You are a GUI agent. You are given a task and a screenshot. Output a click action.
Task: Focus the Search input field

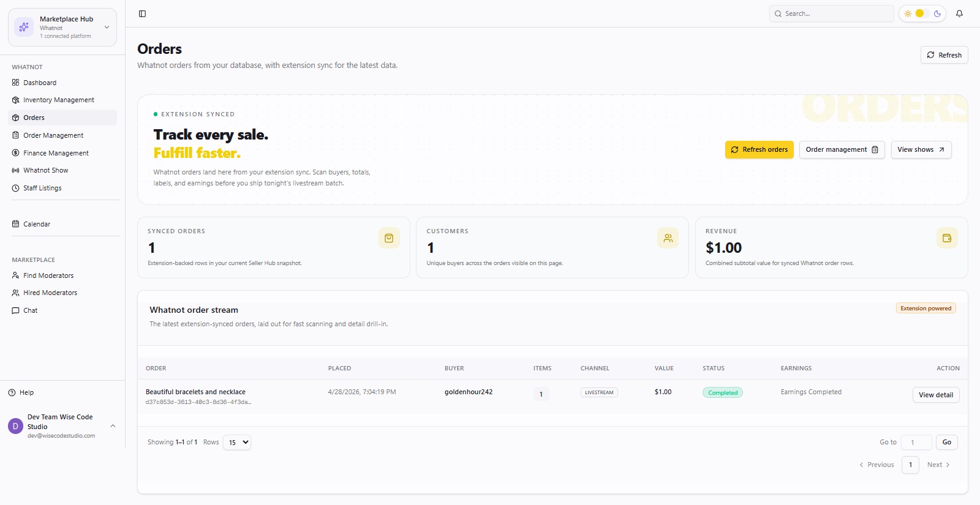832,13
